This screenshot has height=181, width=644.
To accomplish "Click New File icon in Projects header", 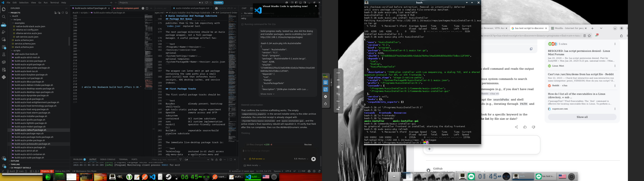I will coord(55,13).
